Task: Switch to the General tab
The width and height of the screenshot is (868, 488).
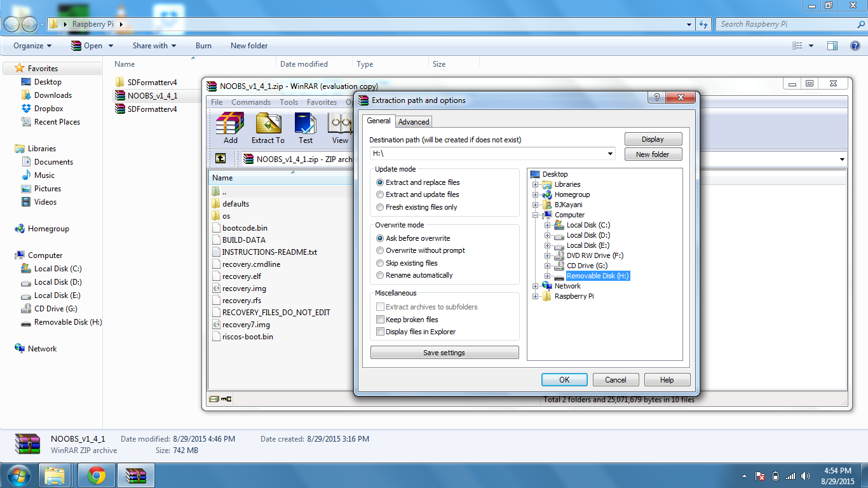Action: (379, 121)
